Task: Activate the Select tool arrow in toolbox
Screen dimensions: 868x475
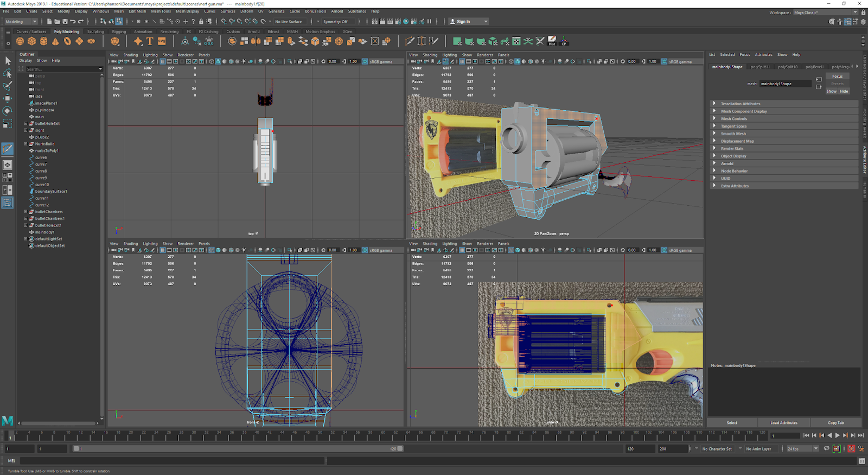Action: [8, 61]
